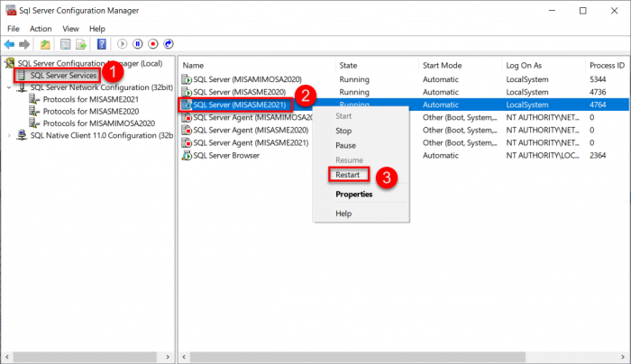631x364 pixels.
Task: Select Protocols for MISASME2021 tree item
Action: [90, 99]
